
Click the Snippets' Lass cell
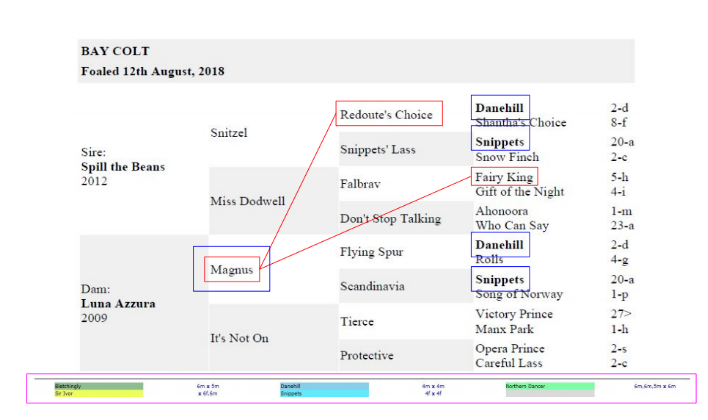click(377, 150)
